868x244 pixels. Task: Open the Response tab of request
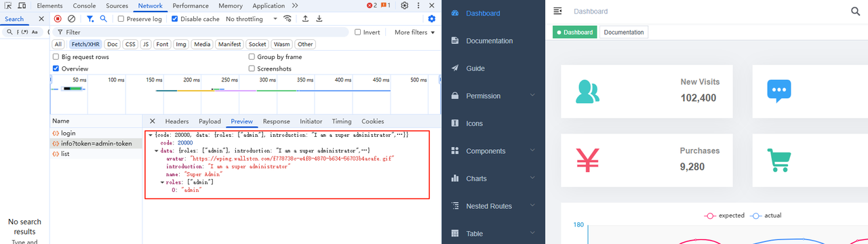click(276, 121)
